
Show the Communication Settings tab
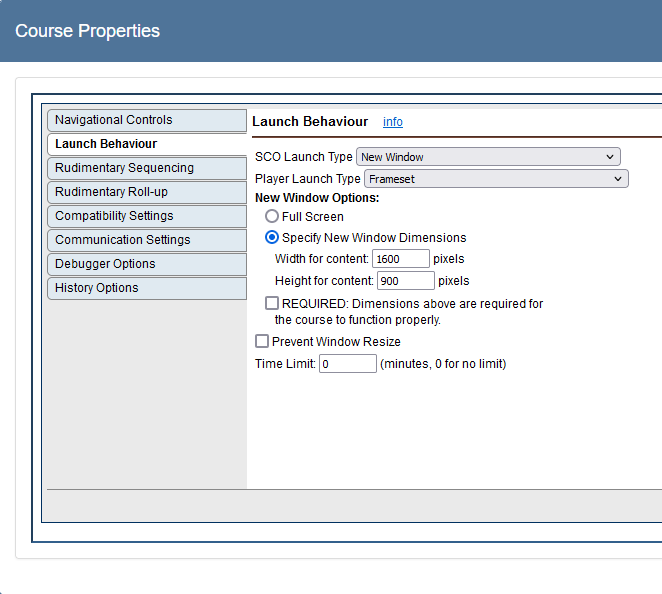click(x=146, y=240)
